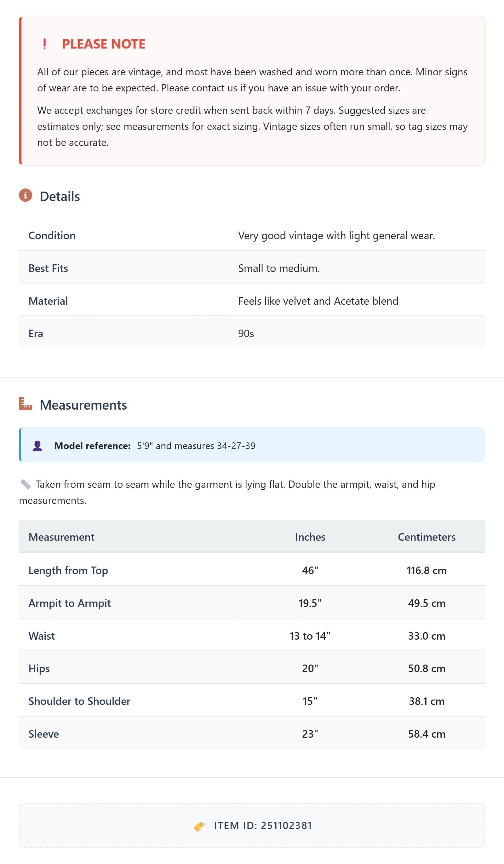Image resolution: width=504 pixels, height=864 pixels.
Task: Click the Inches column header
Action: click(310, 537)
